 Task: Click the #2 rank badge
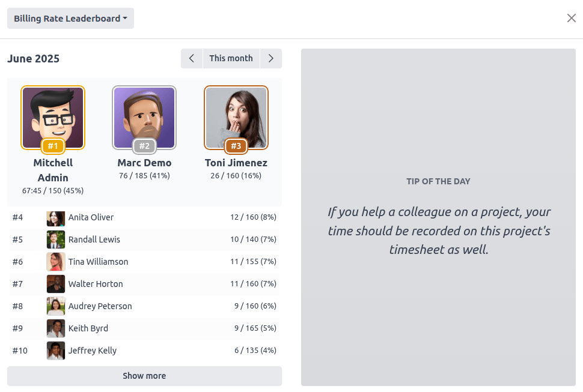click(144, 146)
